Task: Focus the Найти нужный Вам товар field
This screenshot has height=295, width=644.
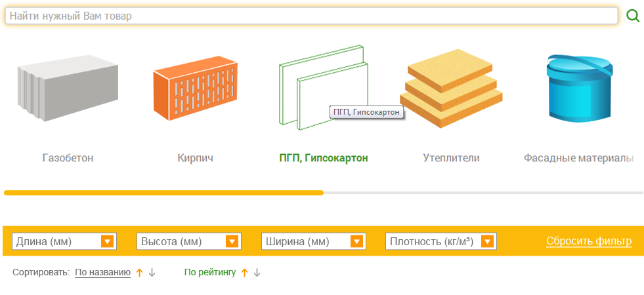Action: 311,16
